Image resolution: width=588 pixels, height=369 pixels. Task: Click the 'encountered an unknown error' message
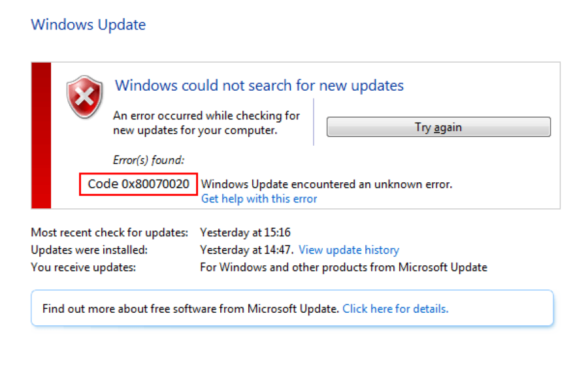[326, 184]
